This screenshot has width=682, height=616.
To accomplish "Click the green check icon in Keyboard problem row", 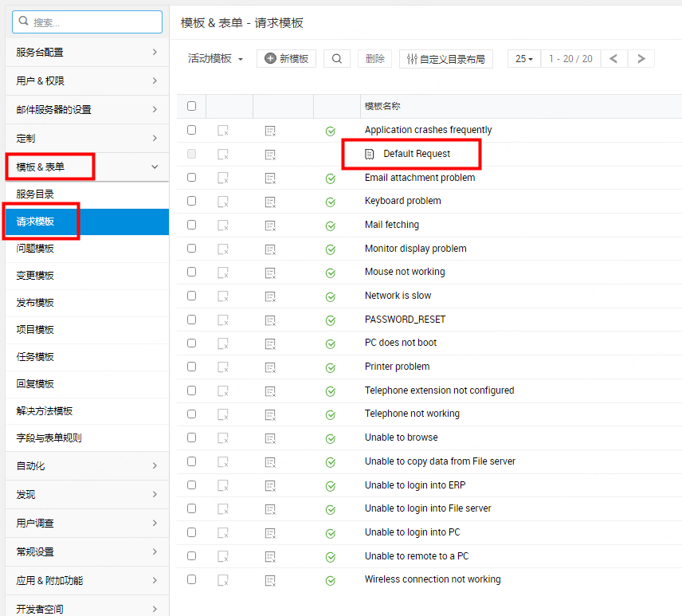I will (x=331, y=202).
